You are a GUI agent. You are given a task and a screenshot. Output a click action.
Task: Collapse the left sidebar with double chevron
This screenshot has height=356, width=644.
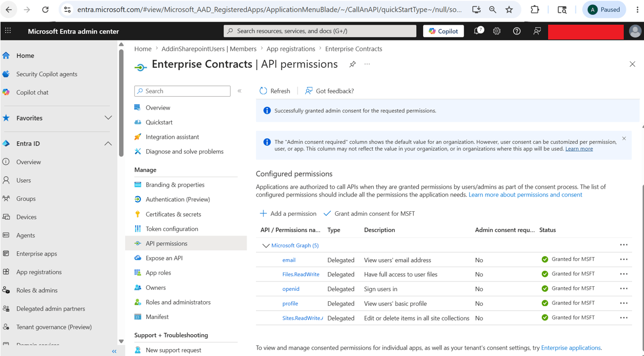coord(114,351)
